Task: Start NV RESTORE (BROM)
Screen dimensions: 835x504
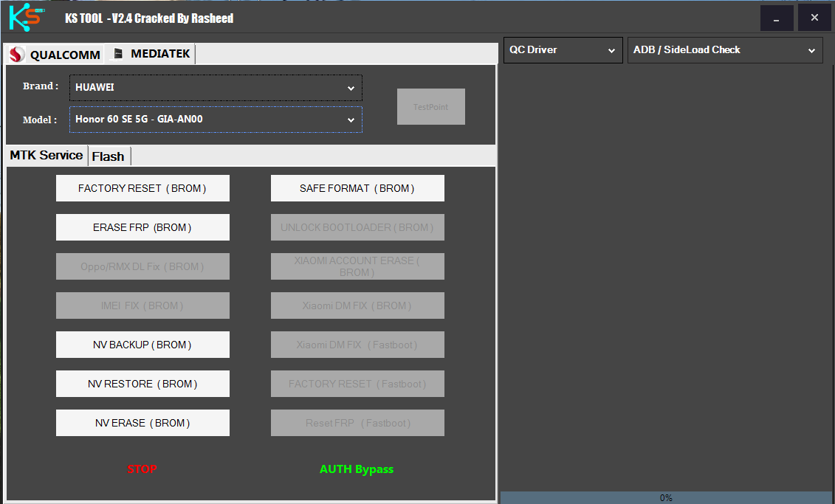Action: click(142, 384)
